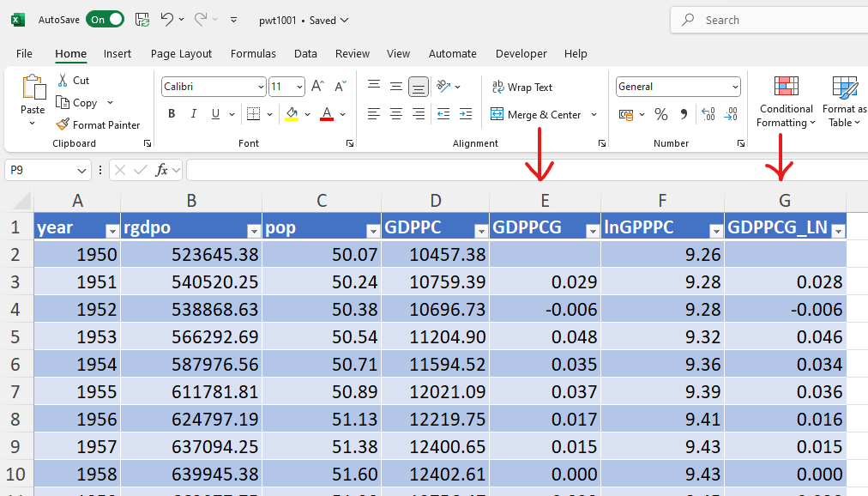Toggle Wrap Text for the cell
The width and height of the screenshot is (868, 496).
click(521, 87)
